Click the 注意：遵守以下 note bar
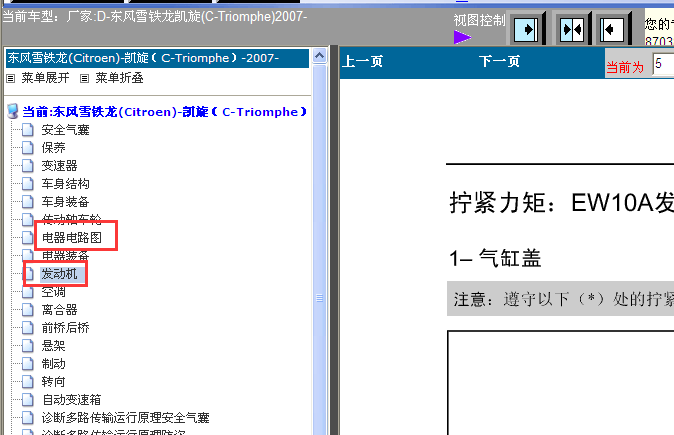This screenshot has width=674, height=435. (x=561, y=299)
